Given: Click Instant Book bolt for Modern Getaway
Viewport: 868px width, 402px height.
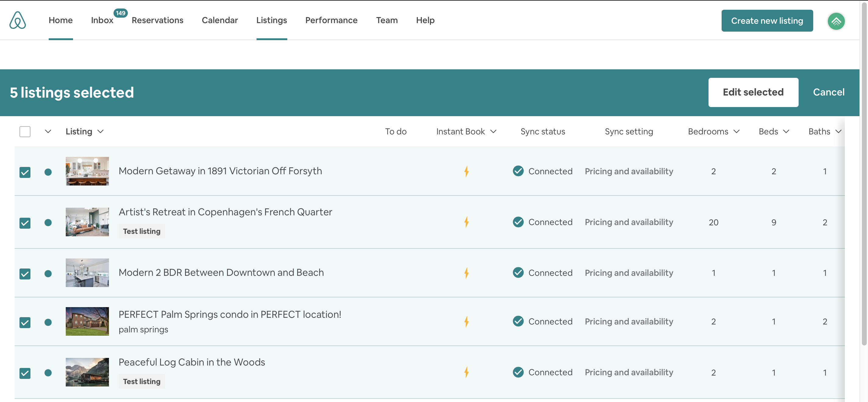Looking at the screenshot, I should [x=466, y=172].
